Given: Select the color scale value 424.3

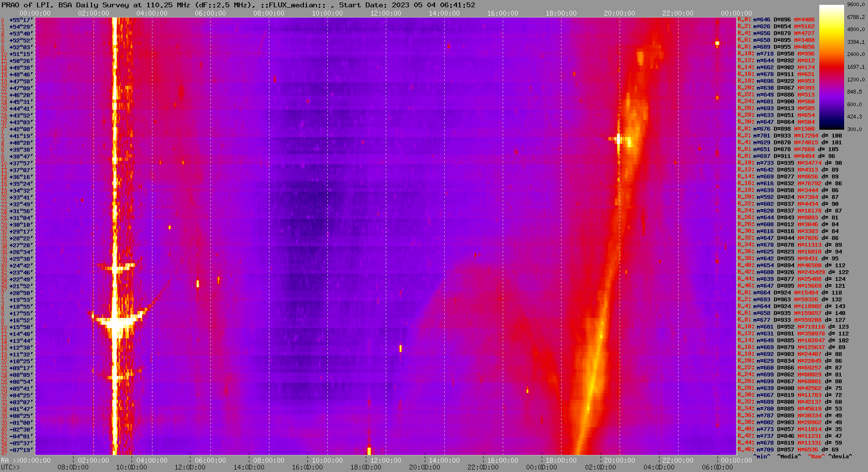Looking at the screenshot, I should coord(855,117).
